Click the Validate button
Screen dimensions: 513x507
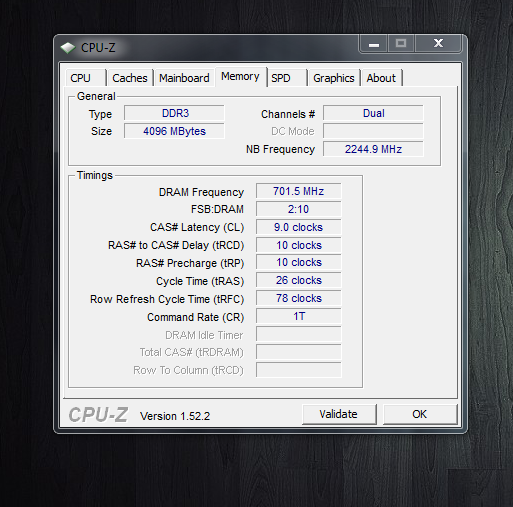tap(339, 414)
